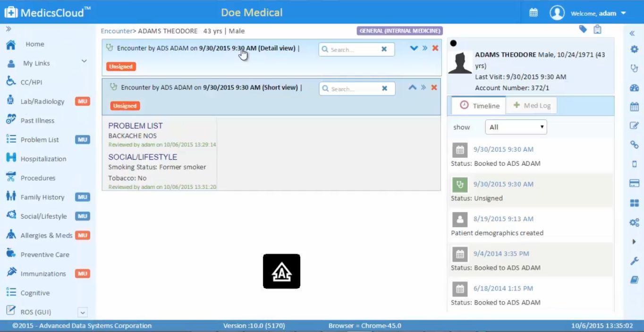This screenshot has width=644, height=332.
Task: Click the SOCIAL/LIFESTYLE heading
Action: point(143,157)
